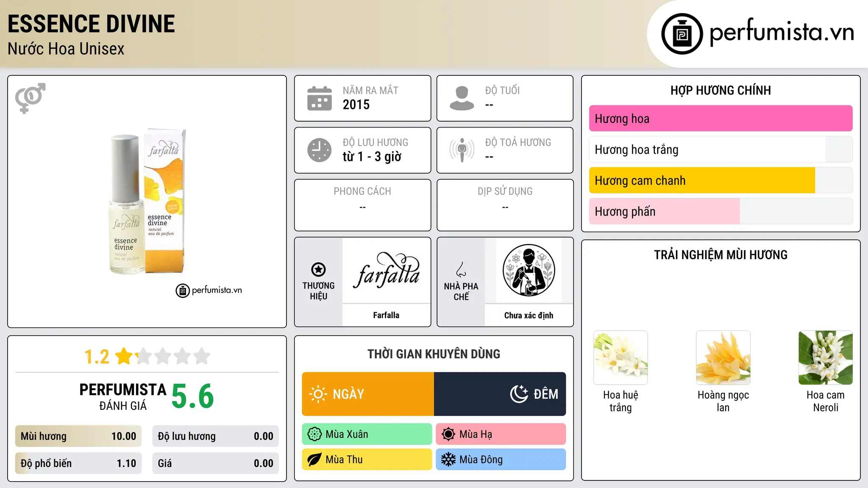Viewport: 868px width, 488px height.
Task: Click the nose icon for perfumer
Action: click(461, 269)
